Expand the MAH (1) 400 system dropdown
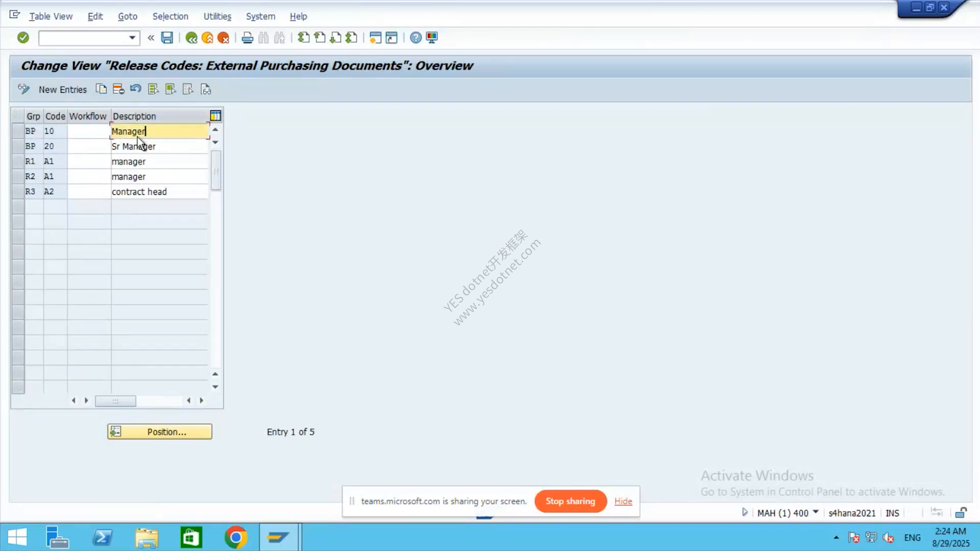The height and width of the screenshot is (551, 980). pyautogui.click(x=816, y=512)
